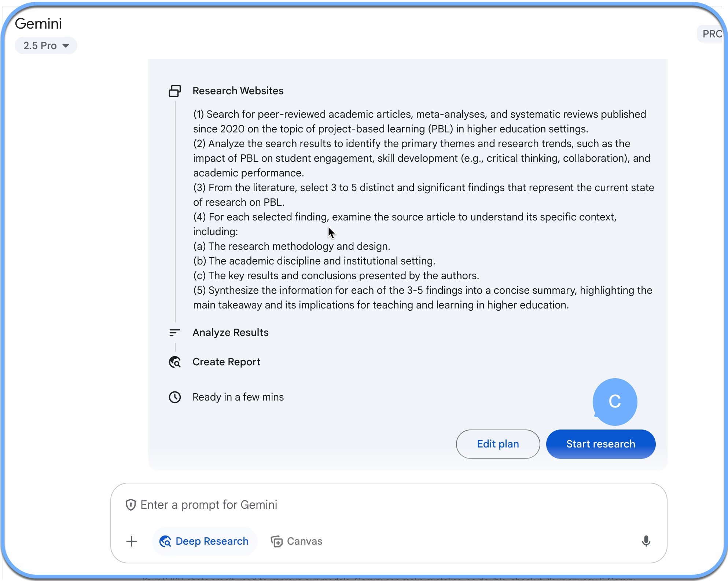The image size is (728, 581).
Task: Expand the Analyze Results section
Action: point(231,332)
